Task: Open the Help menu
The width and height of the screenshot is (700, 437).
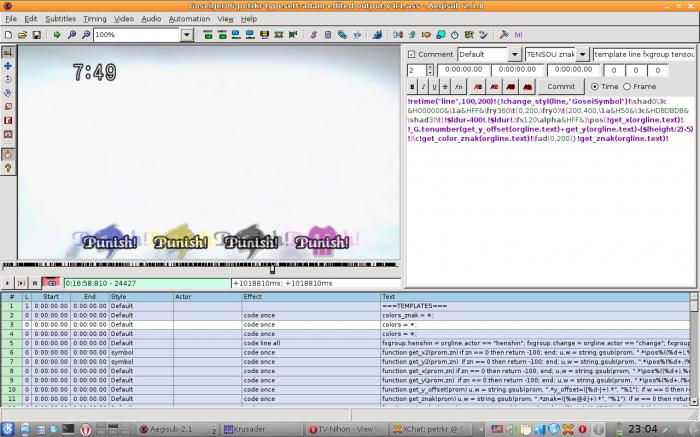Action: coord(249,19)
